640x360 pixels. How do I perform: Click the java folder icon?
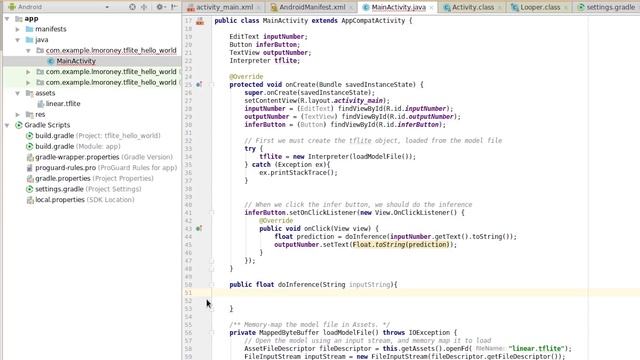[29, 40]
